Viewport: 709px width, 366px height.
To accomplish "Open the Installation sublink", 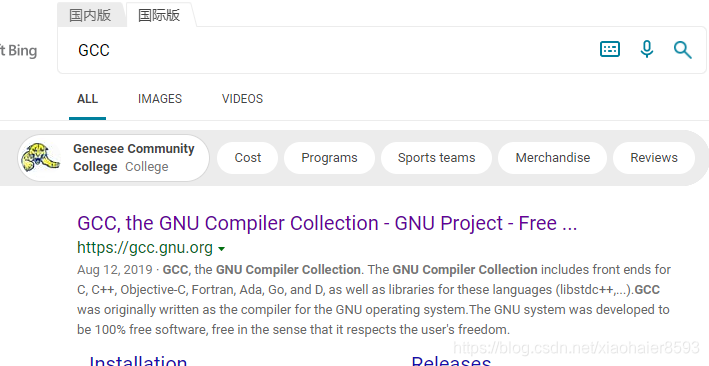I will pyautogui.click(x=138, y=361).
